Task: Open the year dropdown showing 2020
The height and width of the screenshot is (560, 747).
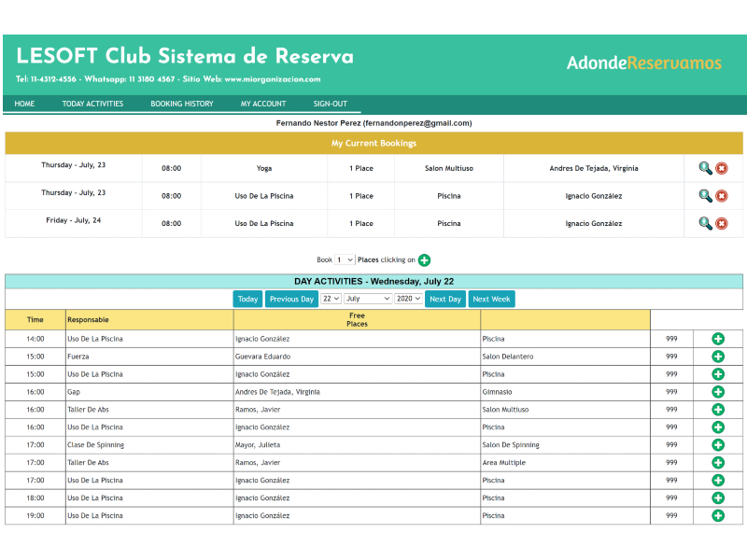Action: [408, 299]
